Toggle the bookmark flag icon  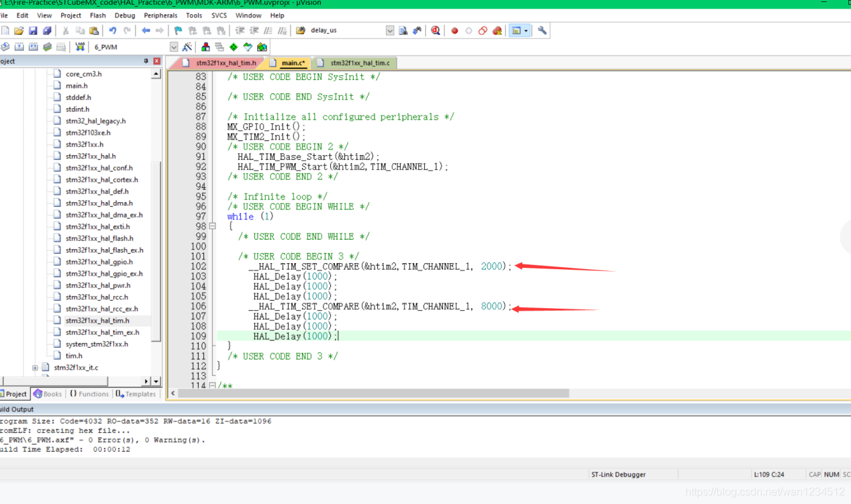point(178,31)
